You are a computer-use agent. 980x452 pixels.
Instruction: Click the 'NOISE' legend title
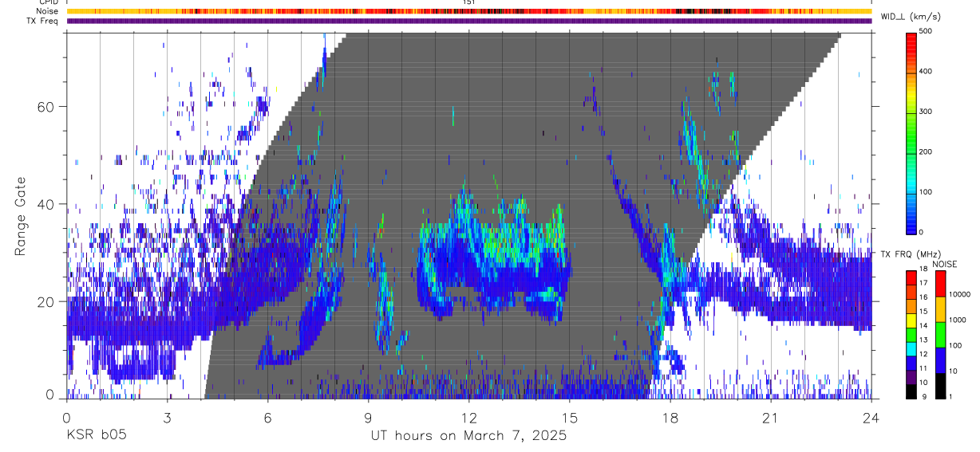(x=944, y=264)
